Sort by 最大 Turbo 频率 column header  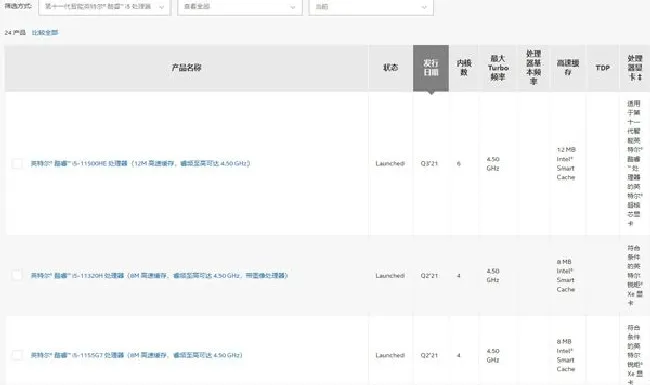(x=498, y=68)
